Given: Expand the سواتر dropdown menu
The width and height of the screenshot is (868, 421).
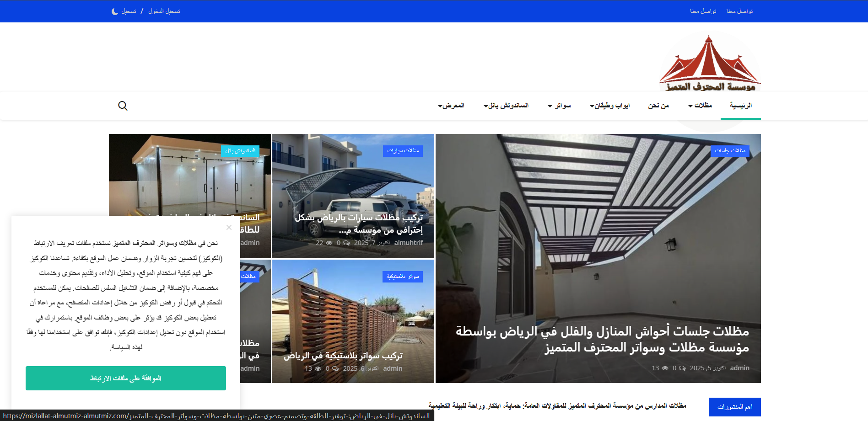Looking at the screenshot, I should tap(560, 106).
